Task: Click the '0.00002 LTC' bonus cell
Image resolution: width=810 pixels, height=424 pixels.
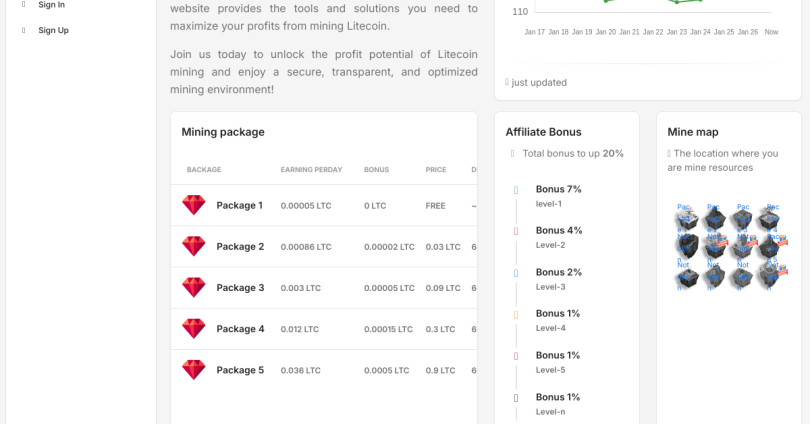Action: [x=389, y=247]
